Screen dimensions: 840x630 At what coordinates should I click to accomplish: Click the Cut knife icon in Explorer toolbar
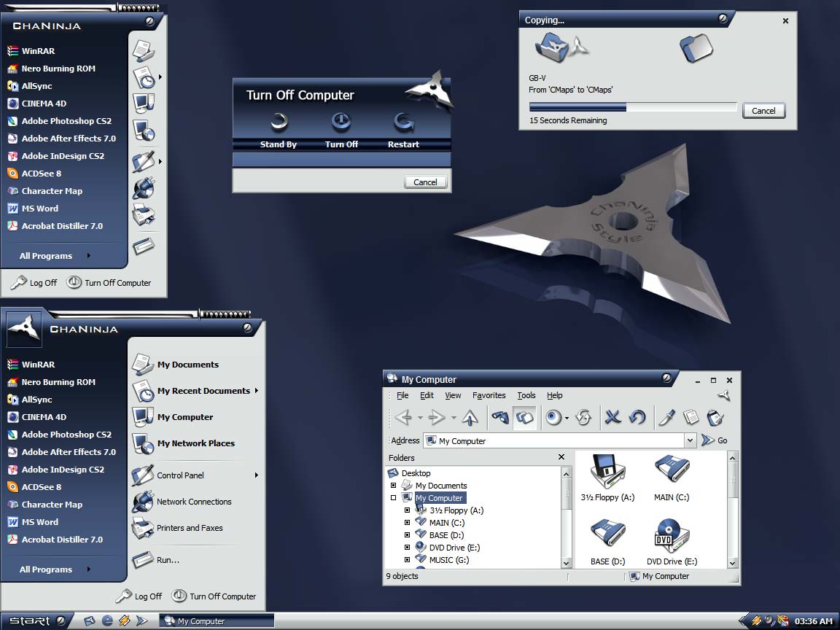point(666,417)
